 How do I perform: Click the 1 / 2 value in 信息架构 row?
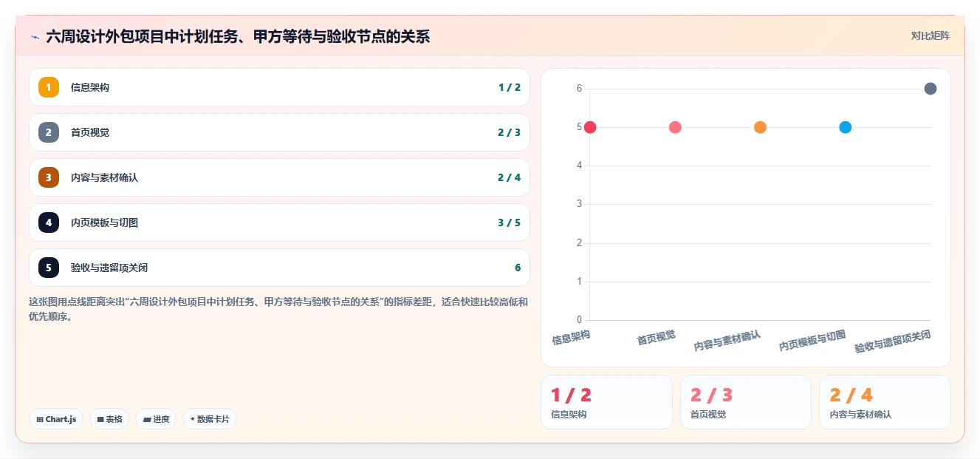(510, 87)
